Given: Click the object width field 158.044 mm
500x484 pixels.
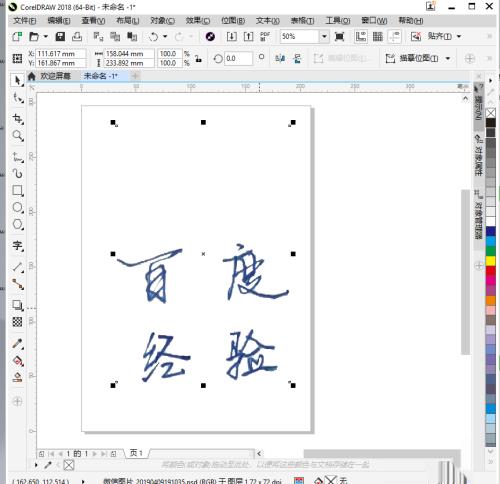Looking at the screenshot, I should click(x=129, y=54).
